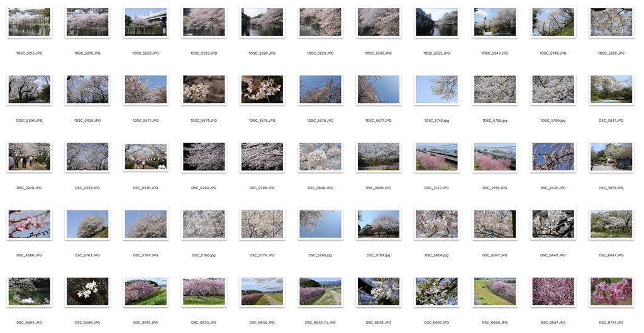Click the label DSC_0288.JPG
Viewport: 644px width, 333px height.
tap(262, 188)
